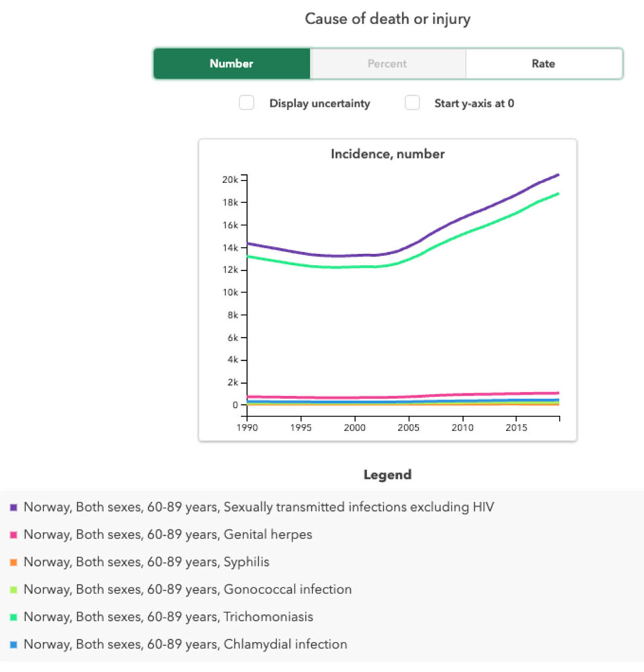This screenshot has width=644, height=672.
Task: Click the Incidence, number chart title
Action: [x=387, y=154]
